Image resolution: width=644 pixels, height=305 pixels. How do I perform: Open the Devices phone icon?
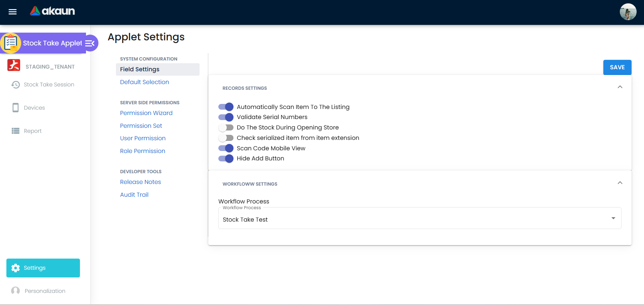coord(15,108)
